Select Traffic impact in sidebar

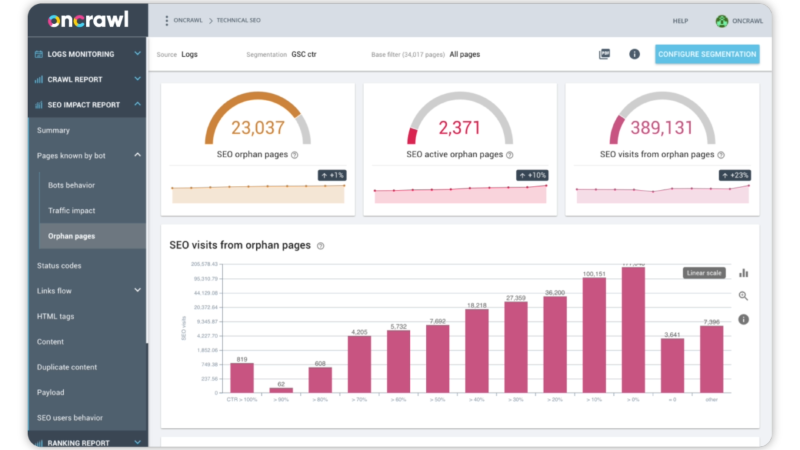point(71,211)
